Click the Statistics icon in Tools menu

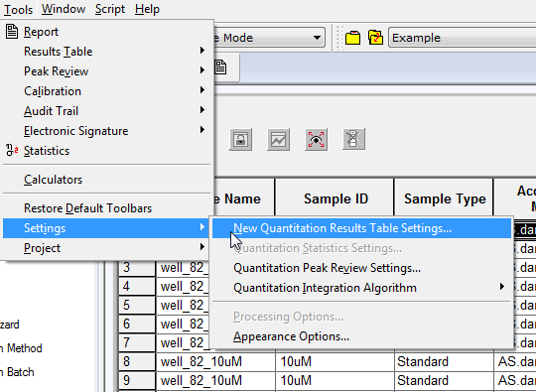click(12, 151)
